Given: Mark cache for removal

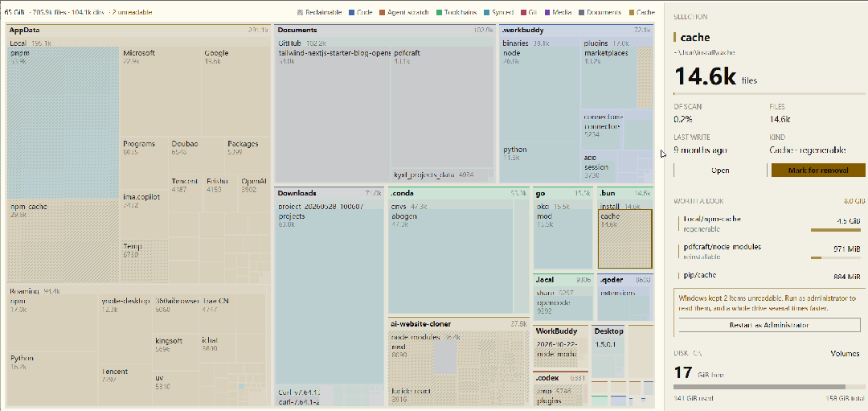Looking at the screenshot, I should click(817, 170).
